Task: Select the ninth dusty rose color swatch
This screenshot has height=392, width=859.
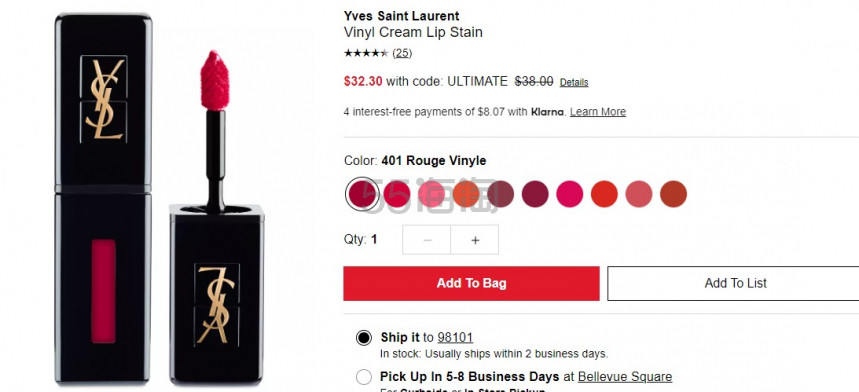Action: click(639, 194)
